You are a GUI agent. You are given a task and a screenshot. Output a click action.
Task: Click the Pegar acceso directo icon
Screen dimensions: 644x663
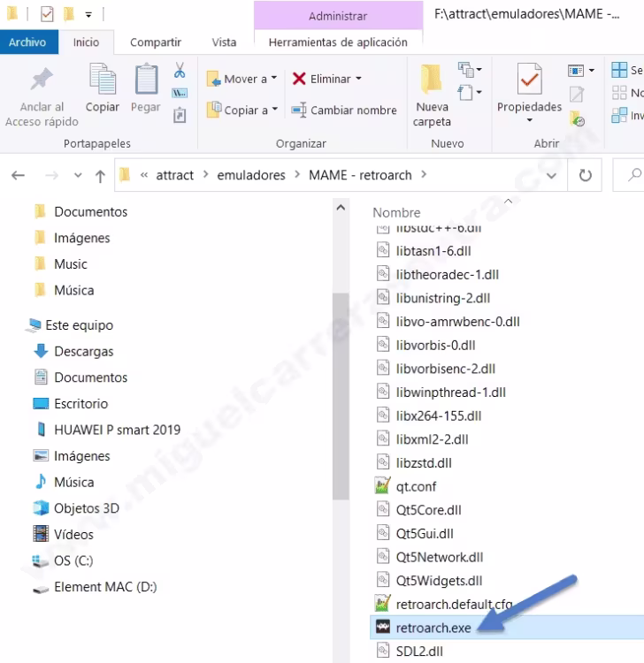[180, 115]
